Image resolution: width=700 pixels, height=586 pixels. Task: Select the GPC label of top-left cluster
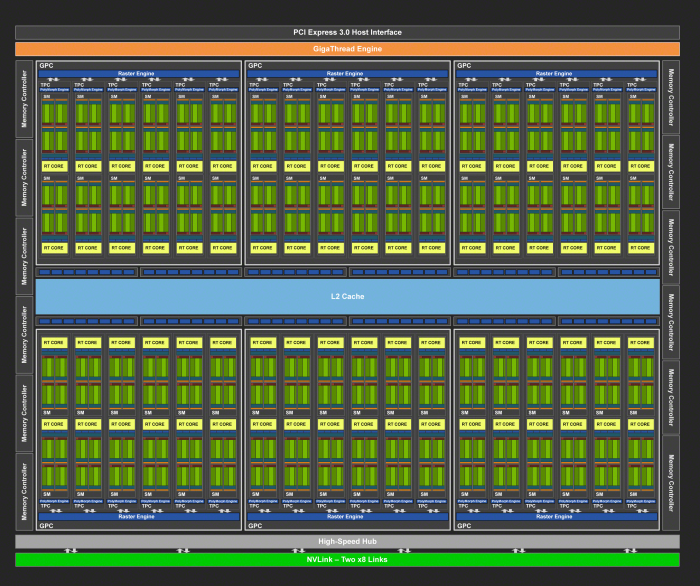(46, 66)
